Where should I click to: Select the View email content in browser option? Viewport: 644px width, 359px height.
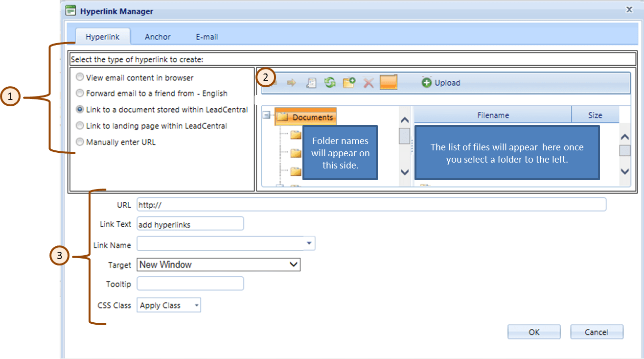click(x=79, y=77)
